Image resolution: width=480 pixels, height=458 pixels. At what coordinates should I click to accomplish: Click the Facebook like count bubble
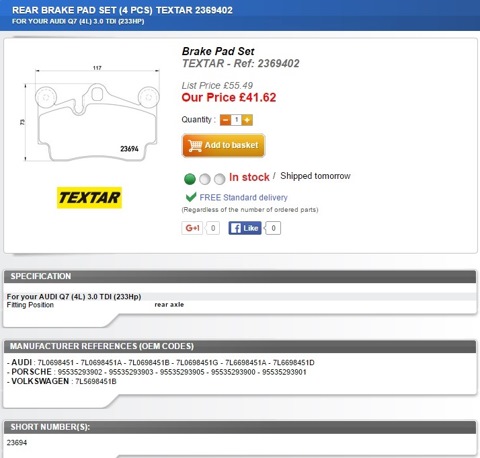pyautogui.click(x=273, y=228)
